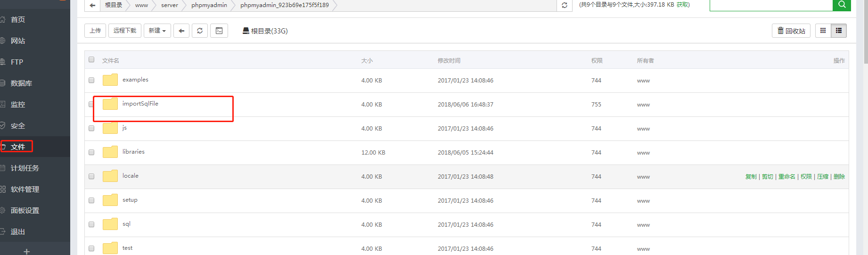Click phpmyadmin_923b69e175f5f189 breadcrumb

(285, 5)
